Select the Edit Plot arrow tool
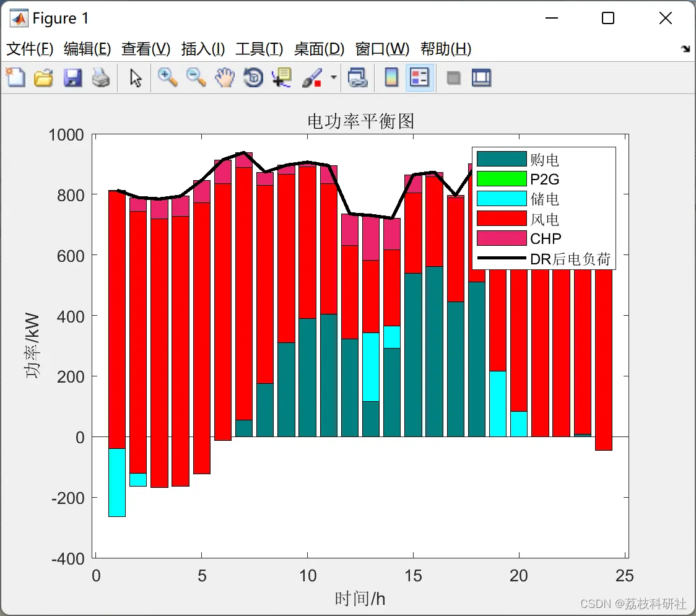This screenshot has height=616, width=696. 136,78
